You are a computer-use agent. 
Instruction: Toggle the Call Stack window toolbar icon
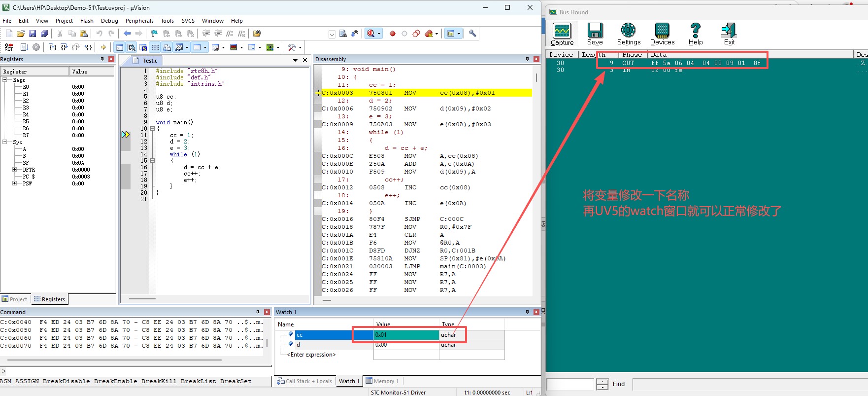coord(167,47)
